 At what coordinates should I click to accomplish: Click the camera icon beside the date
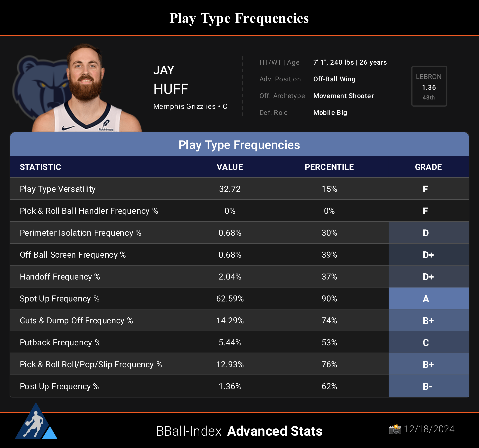pos(395,429)
